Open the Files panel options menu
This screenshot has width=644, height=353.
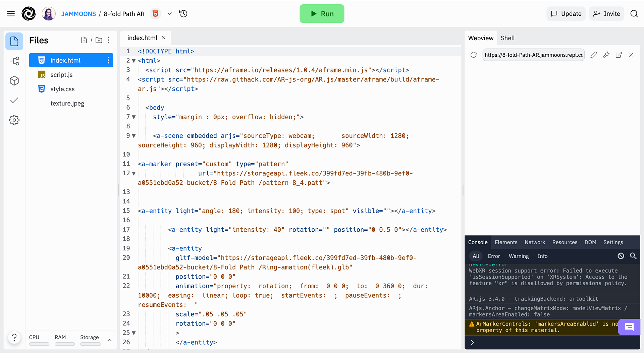pyautogui.click(x=109, y=40)
